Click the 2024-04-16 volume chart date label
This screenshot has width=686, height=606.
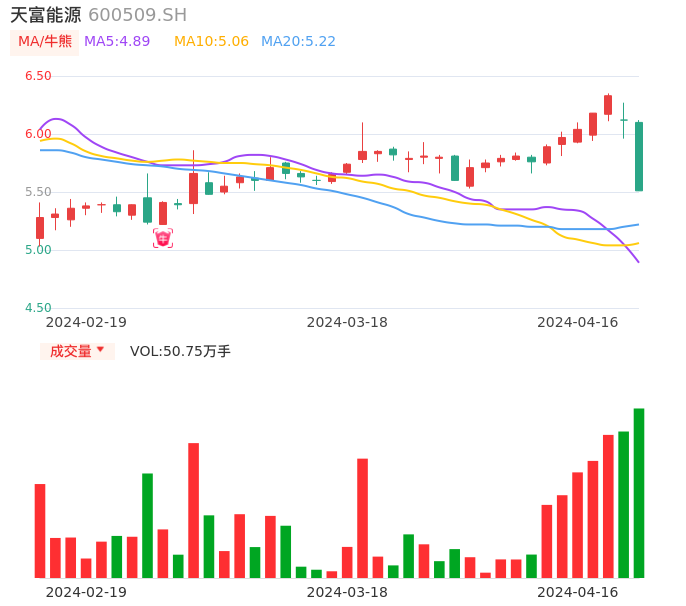[x=577, y=592]
